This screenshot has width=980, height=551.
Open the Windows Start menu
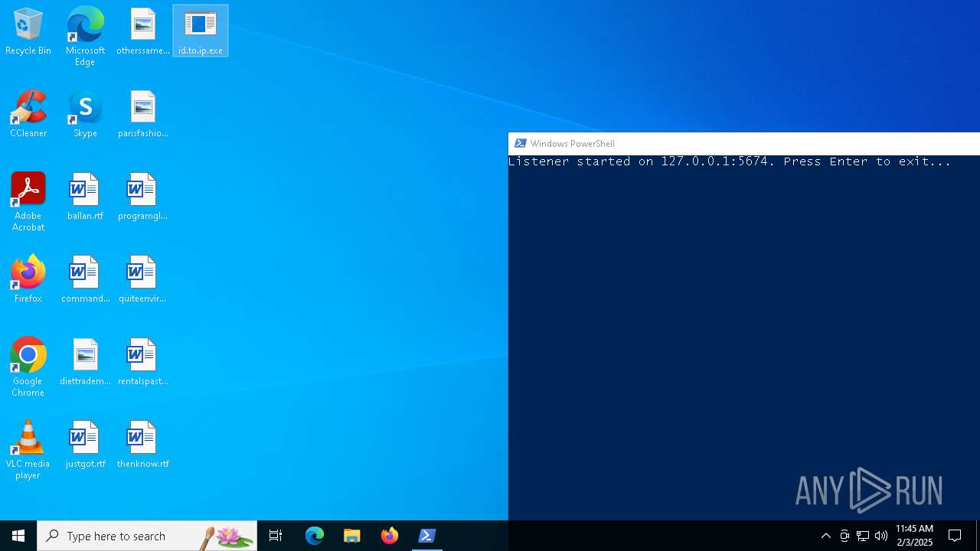(x=18, y=536)
